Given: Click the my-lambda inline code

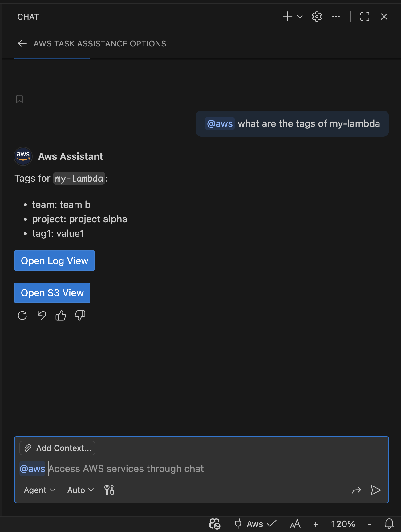Looking at the screenshot, I should [79, 179].
